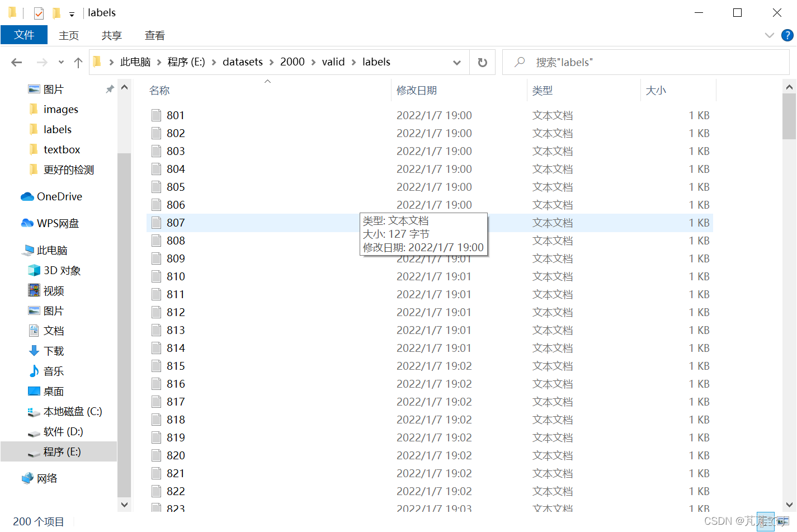The image size is (797, 532).
Task: Click the OneDrive cloud icon
Action: [x=27, y=197]
